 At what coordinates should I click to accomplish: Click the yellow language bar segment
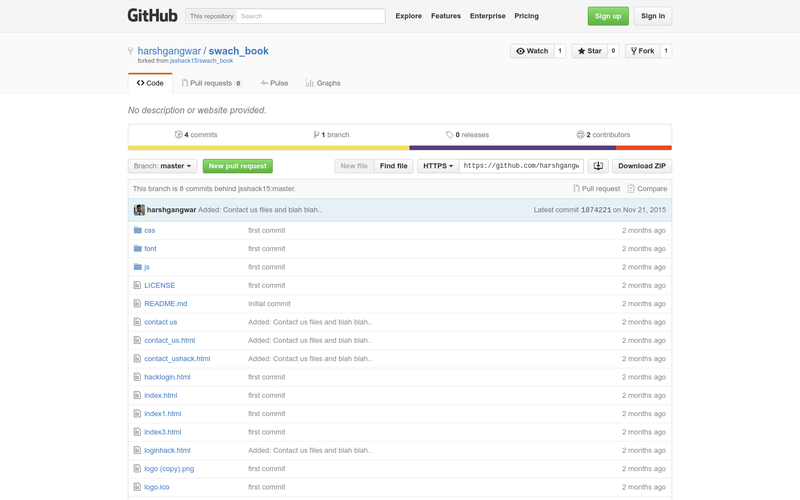[268, 148]
